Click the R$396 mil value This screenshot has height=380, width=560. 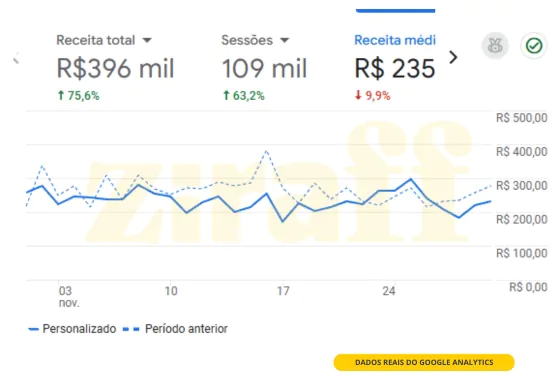[x=115, y=68]
